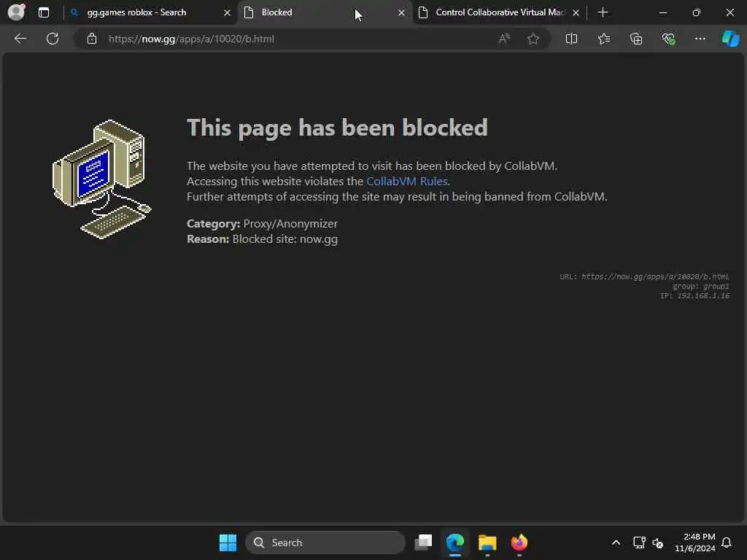Screen dimensions: 747x560
Task: Click the 'This page has been blocked' heading
Action: pos(337,128)
